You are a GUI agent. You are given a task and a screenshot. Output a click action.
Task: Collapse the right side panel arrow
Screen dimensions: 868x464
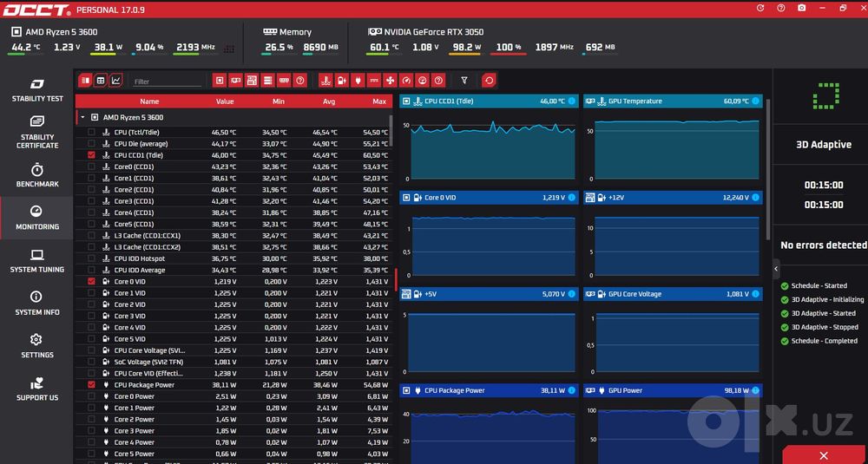[x=776, y=269]
